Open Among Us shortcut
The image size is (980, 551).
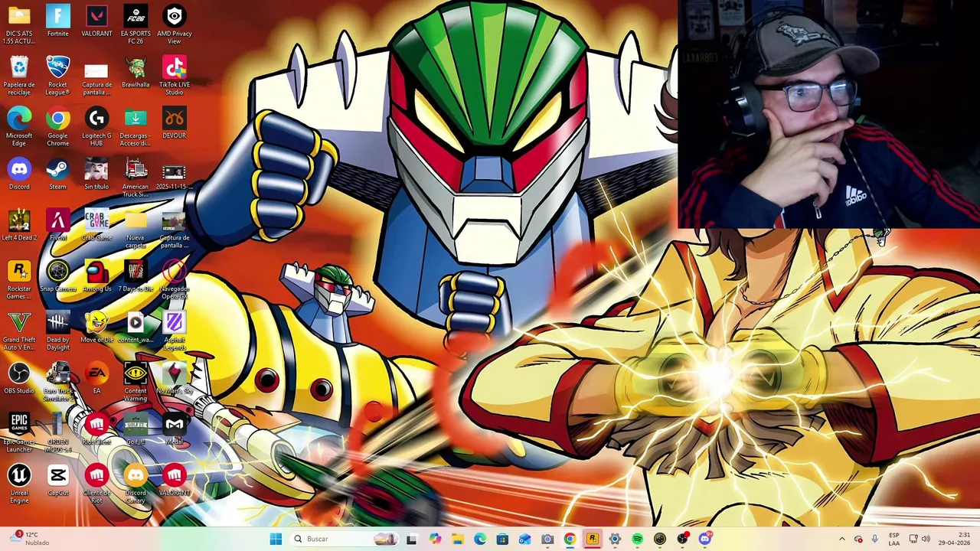pyautogui.click(x=96, y=277)
